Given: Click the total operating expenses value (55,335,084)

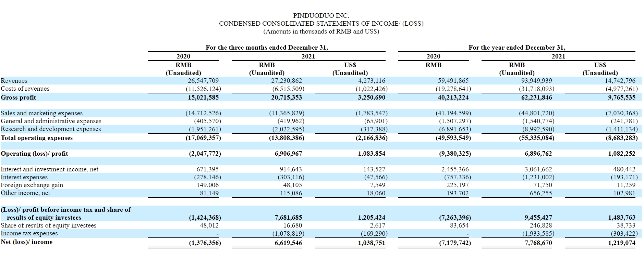Looking at the screenshot, I should click(537, 138).
